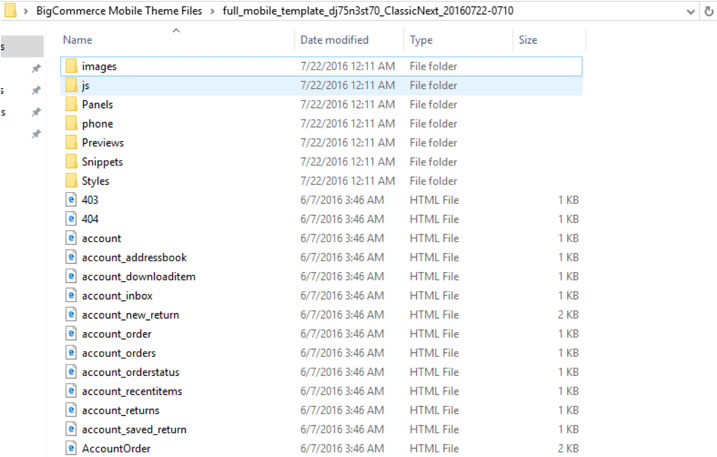The image size is (717, 457).
Task: Click the Styles folder name
Action: click(x=96, y=181)
